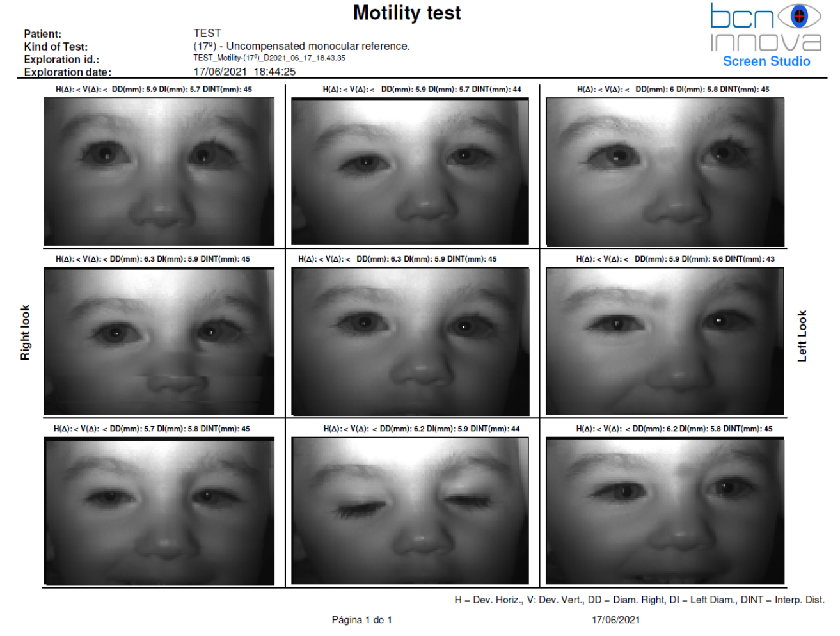Click the exploration date 17/06/2021 18:44:25
The height and width of the screenshot is (636, 840).
244,72
